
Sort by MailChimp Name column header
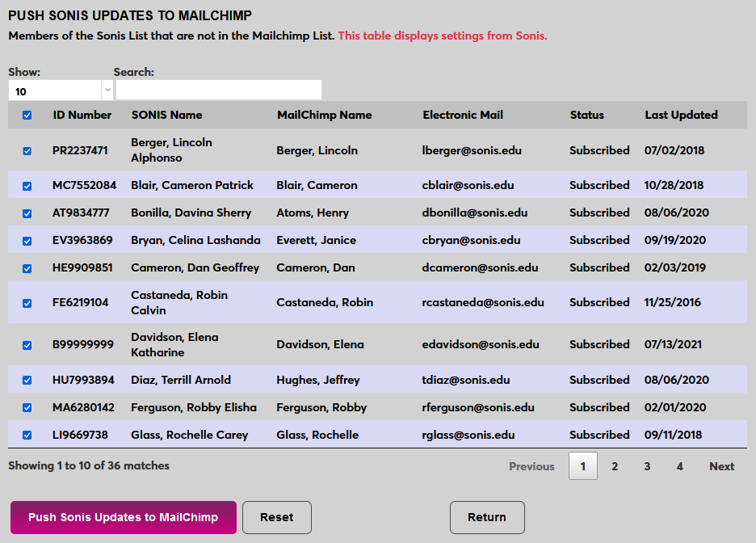pyautogui.click(x=325, y=115)
